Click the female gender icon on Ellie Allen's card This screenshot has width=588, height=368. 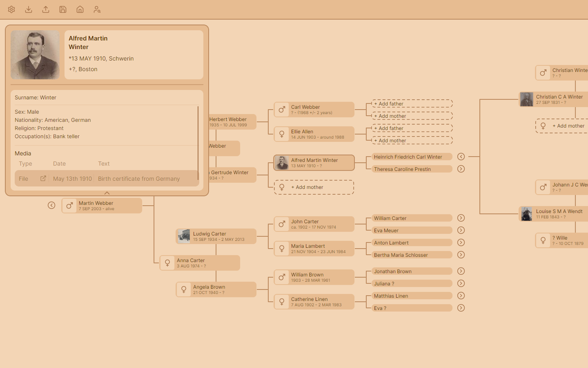coord(282,134)
